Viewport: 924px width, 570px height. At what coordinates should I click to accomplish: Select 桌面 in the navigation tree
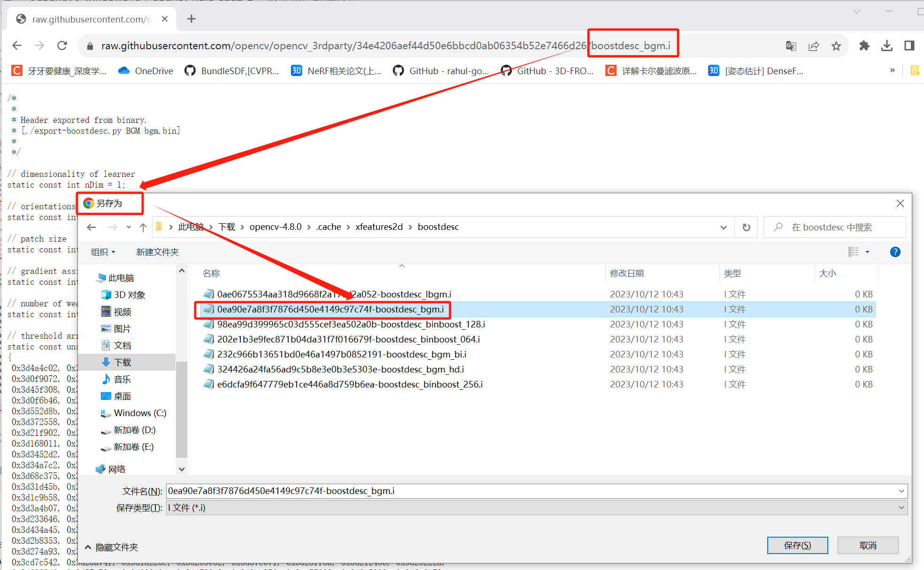116,396
